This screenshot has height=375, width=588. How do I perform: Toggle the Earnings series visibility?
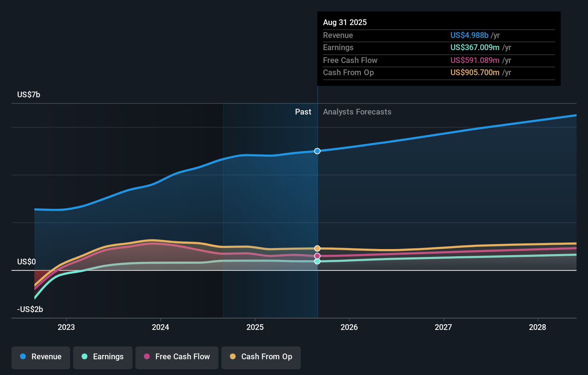[103, 357]
